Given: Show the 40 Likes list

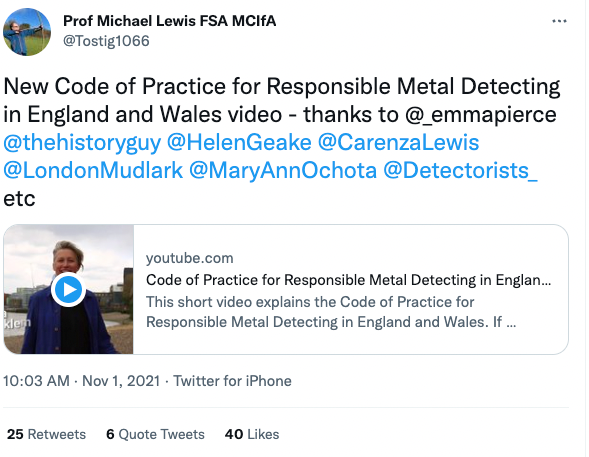Looking at the screenshot, I should tap(252, 434).
